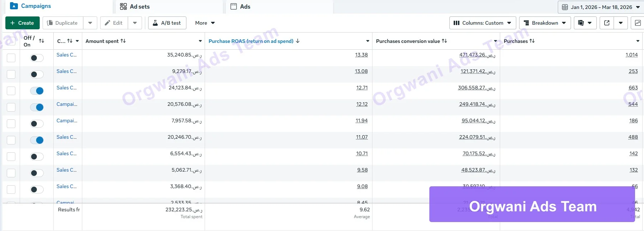644x231 pixels.
Task: Check the box for the first campaign row
Action: coord(11,58)
